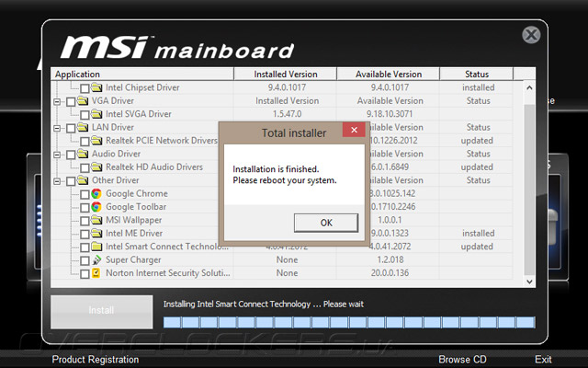Tick the Google Chrome checkbox
Image resolution: width=588 pixels, height=368 pixels.
[x=85, y=194]
